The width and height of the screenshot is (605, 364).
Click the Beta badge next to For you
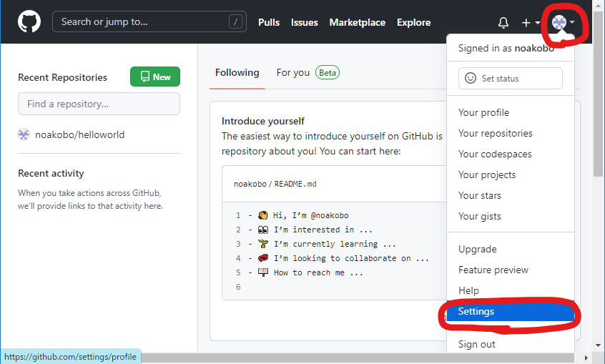(327, 72)
